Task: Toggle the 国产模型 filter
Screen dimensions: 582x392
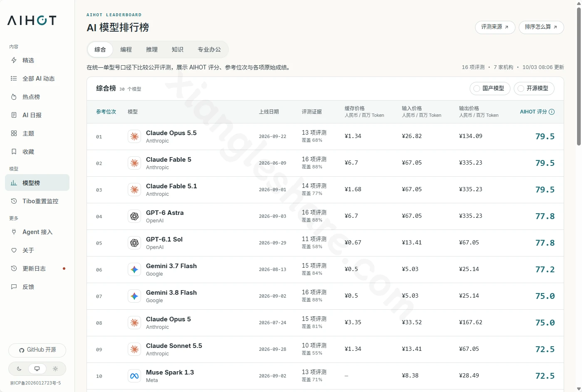Action: 490,89
